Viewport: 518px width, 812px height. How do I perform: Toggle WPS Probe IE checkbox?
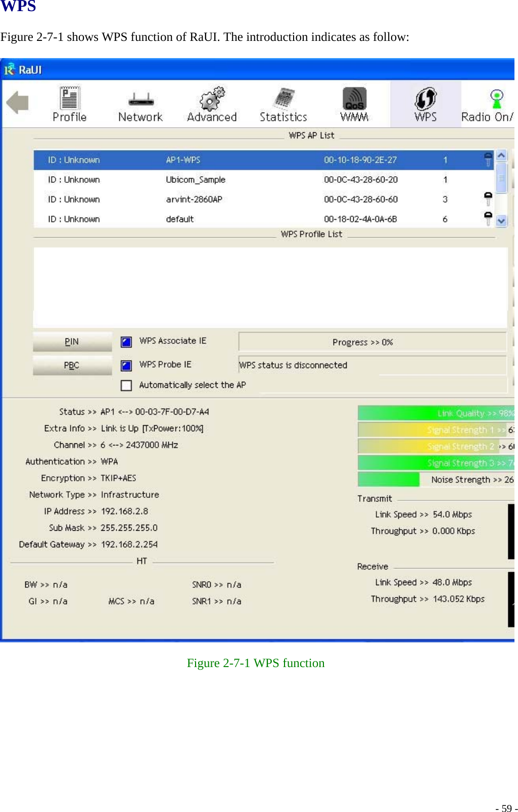pos(126,365)
